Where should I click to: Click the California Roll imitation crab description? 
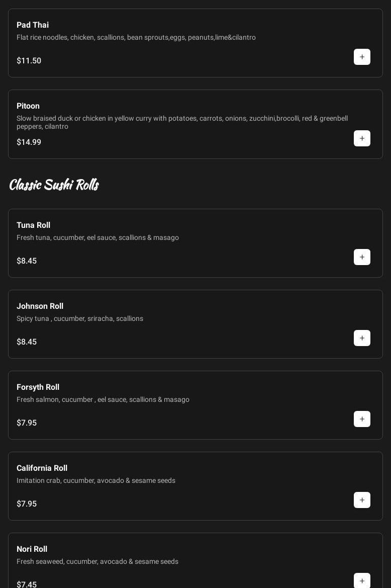click(x=96, y=480)
